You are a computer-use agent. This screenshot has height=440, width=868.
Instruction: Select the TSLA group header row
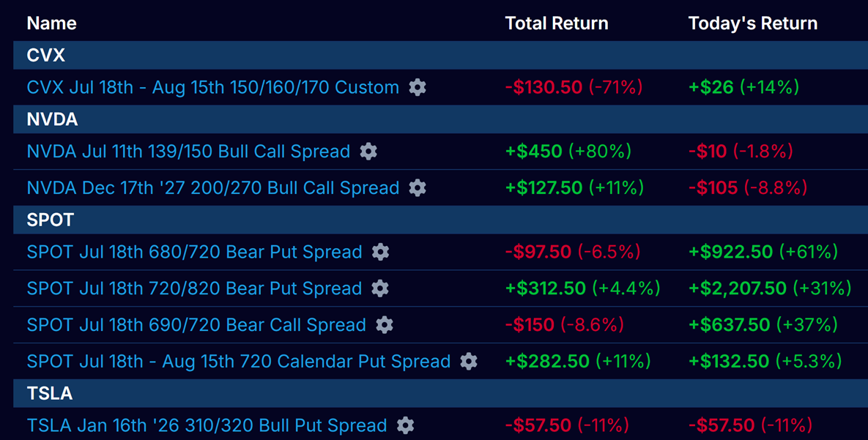[x=441, y=393]
